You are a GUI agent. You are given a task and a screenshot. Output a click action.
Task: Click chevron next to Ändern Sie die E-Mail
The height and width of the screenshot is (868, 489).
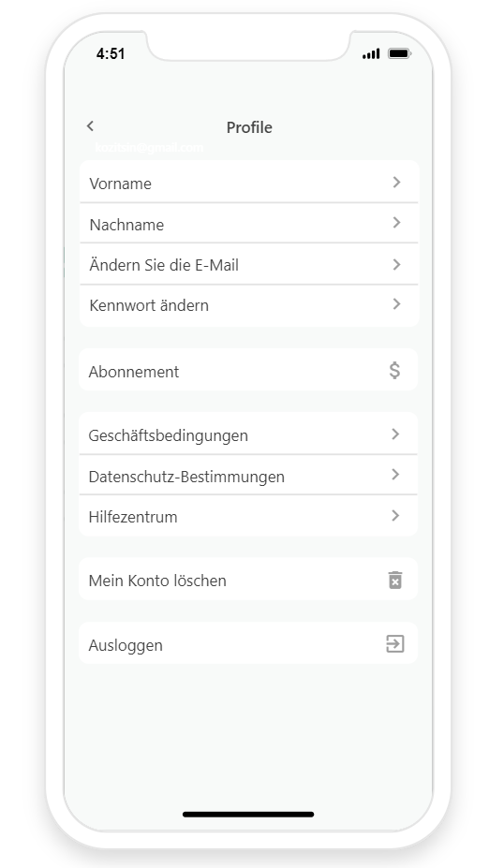click(x=396, y=265)
